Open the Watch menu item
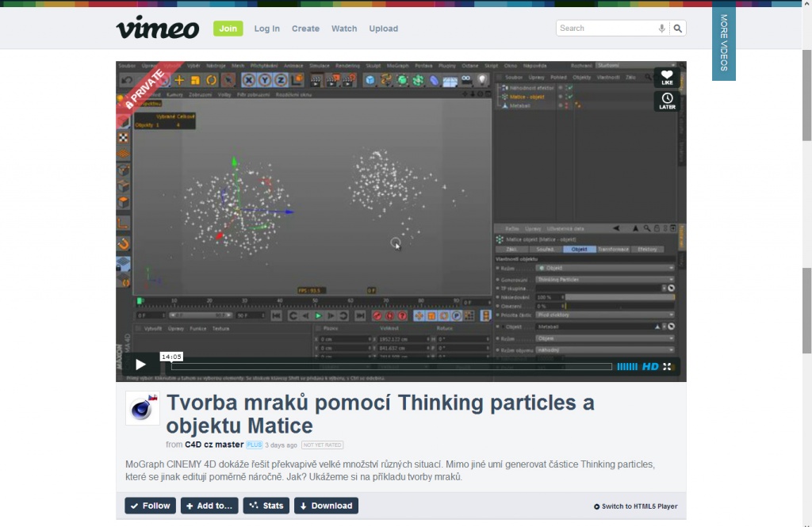Viewport: 812px width, 527px height. 344,29
